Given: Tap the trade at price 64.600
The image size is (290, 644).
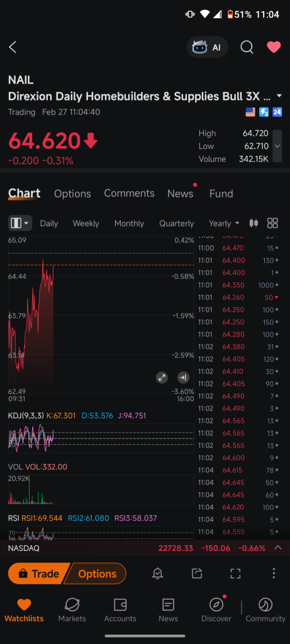Looking at the screenshot, I should (x=238, y=458).
